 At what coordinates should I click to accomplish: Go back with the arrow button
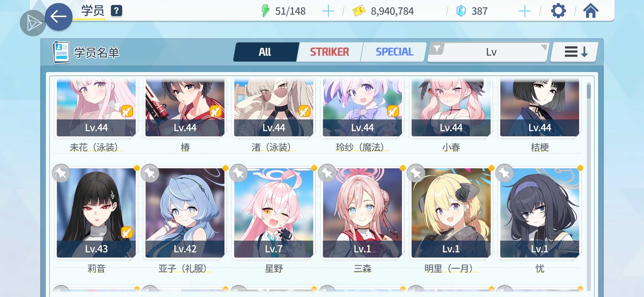coord(59,17)
